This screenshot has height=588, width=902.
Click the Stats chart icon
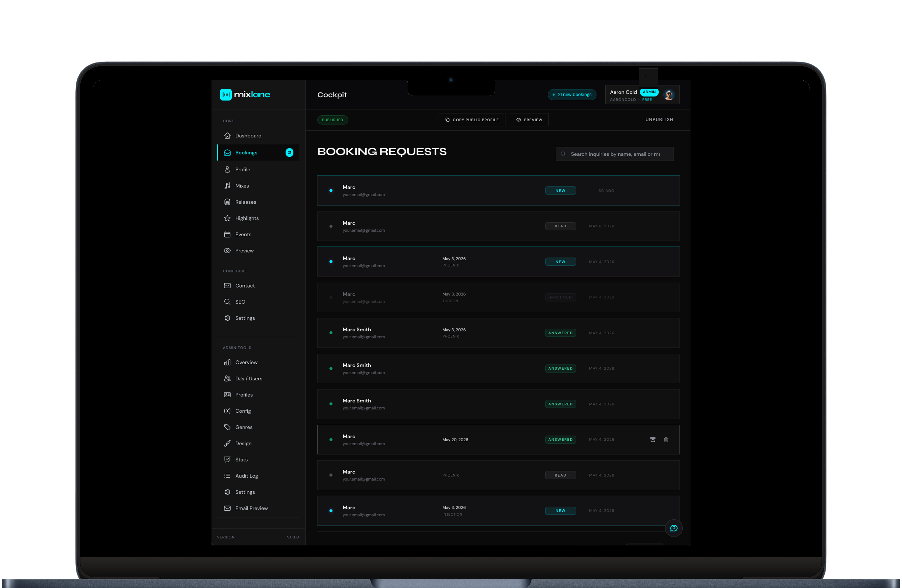click(227, 459)
